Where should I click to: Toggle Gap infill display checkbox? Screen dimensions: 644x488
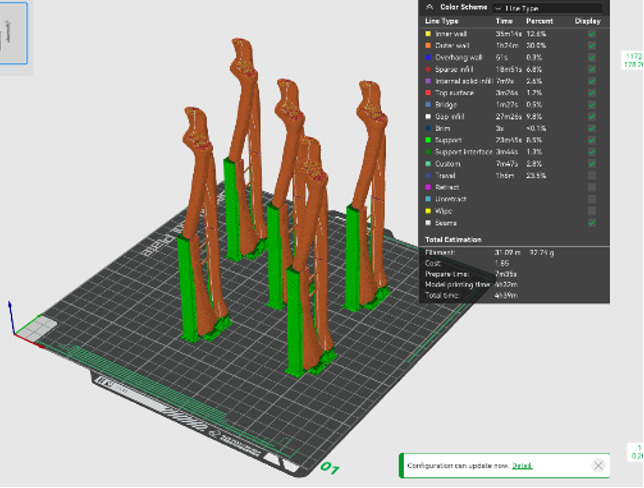coord(592,117)
